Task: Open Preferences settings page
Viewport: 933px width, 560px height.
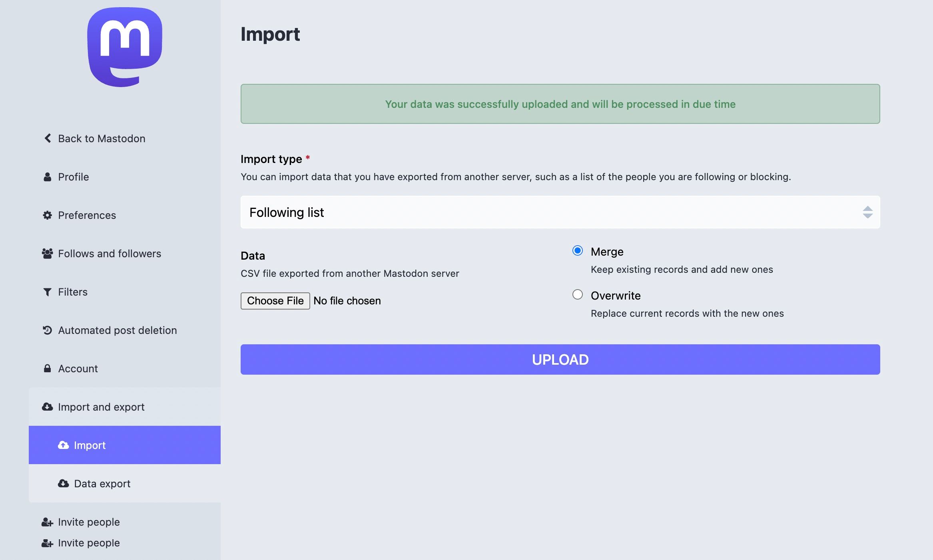Action: click(87, 214)
